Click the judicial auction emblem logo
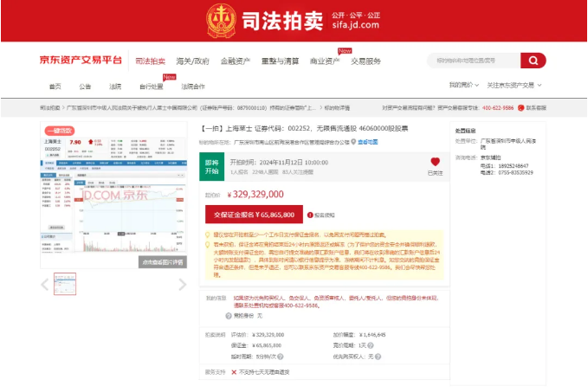 (x=221, y=21)
